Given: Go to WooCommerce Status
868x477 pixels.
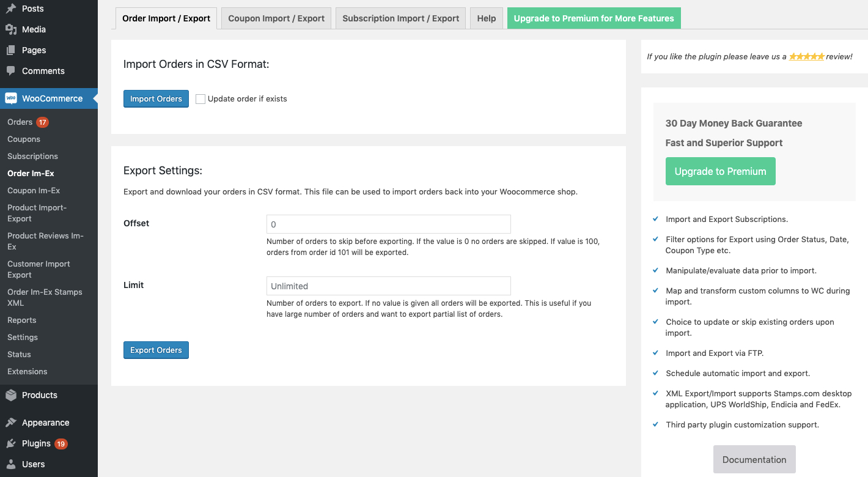Looking at the screenshot, I should pos(19,355).
